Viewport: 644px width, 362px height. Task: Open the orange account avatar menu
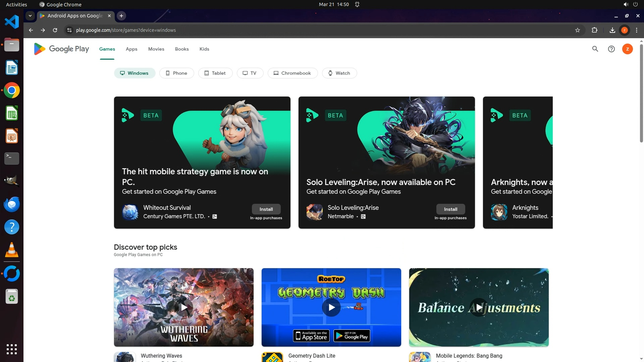point(627,49)
